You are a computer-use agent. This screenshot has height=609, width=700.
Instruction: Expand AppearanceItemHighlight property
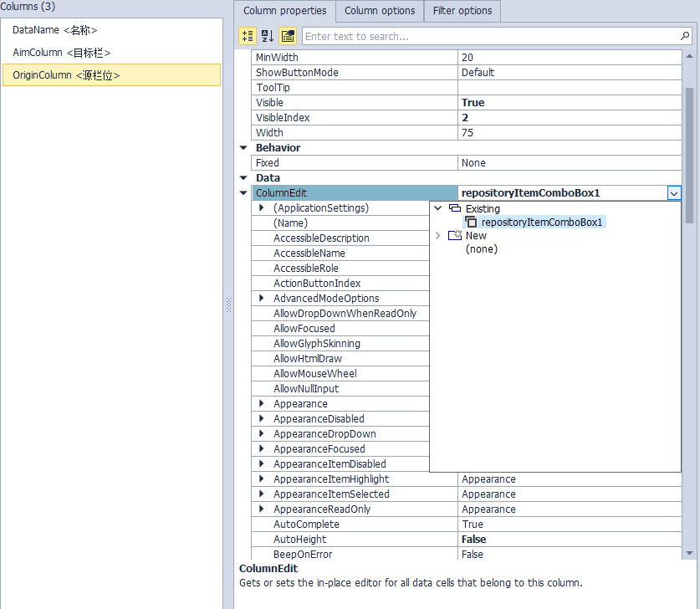pos(262,478)
